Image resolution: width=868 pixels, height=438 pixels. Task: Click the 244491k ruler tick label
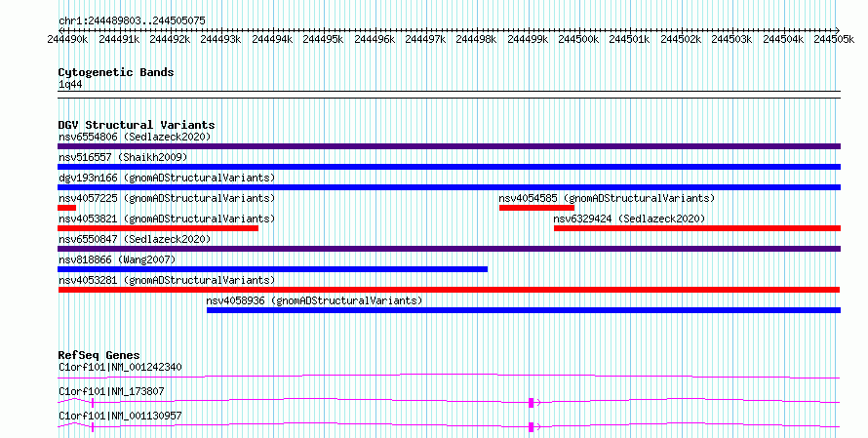118,39
